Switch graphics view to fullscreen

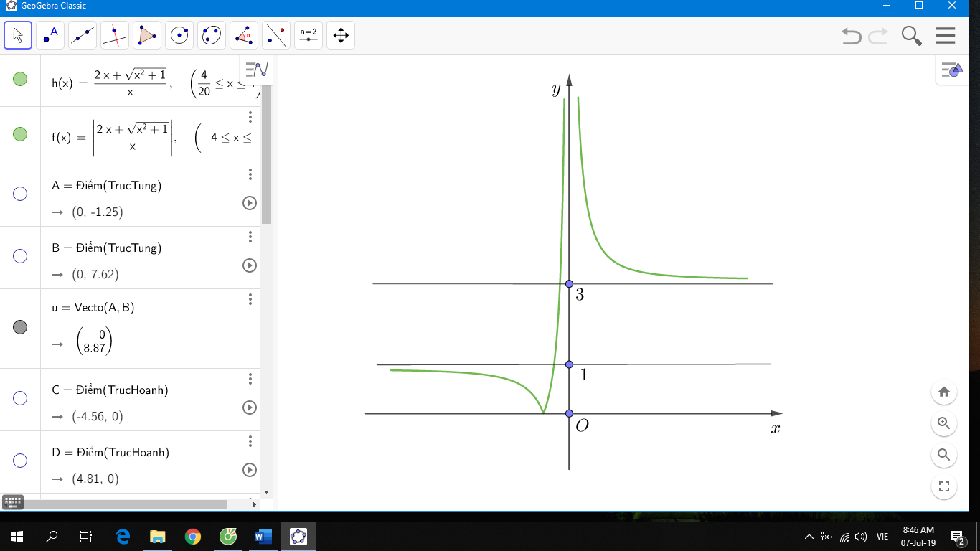coord(944,486)
